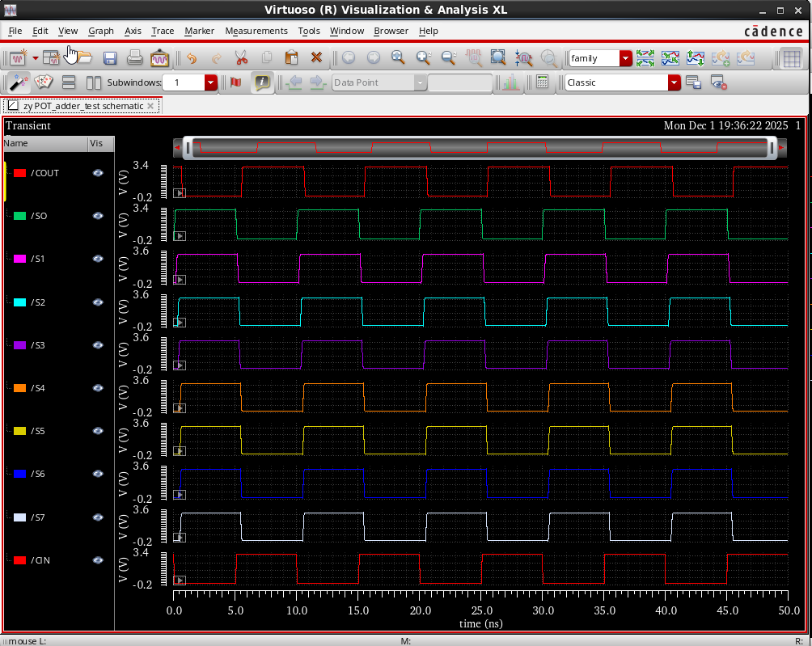Click the yellow /S5 color swatch

pyautogui.click(x=19, y=432)
